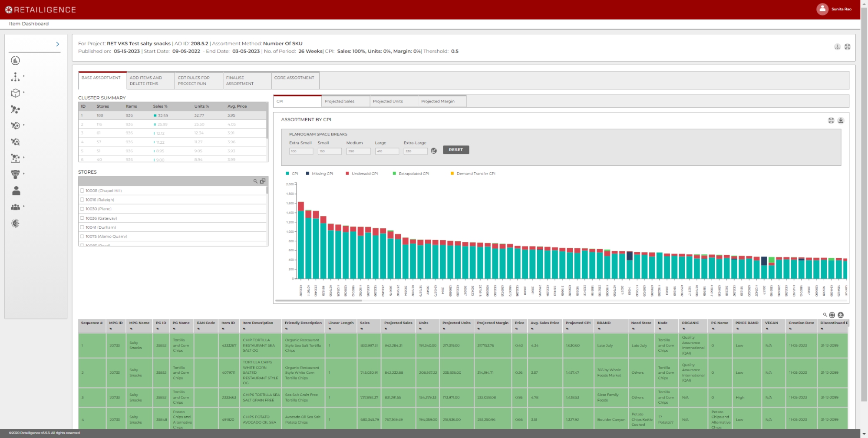
Task: Select the 10041 (Durham) store checkbox
Action: [82, 227]
